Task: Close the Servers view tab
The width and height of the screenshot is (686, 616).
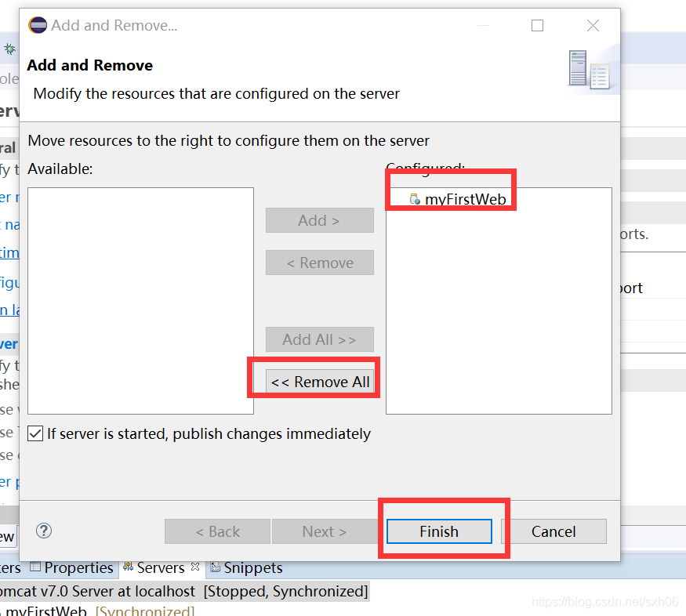Action: click(195, 567)
